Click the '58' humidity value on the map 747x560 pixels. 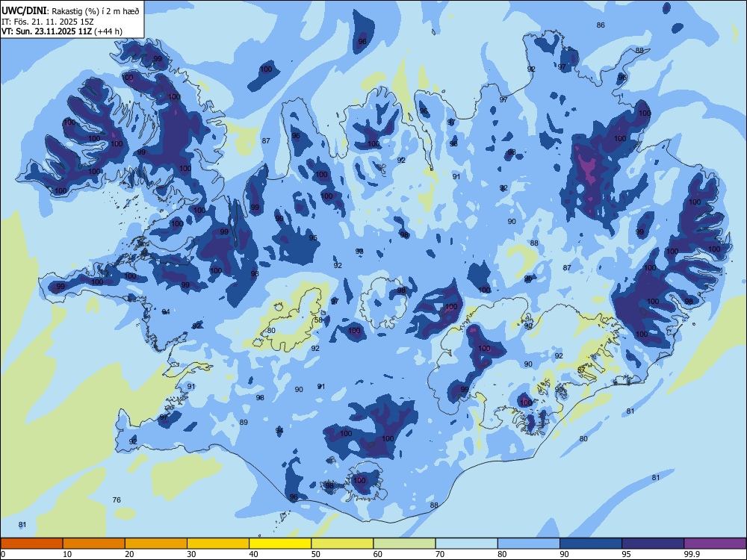click(x=318, y=320)
